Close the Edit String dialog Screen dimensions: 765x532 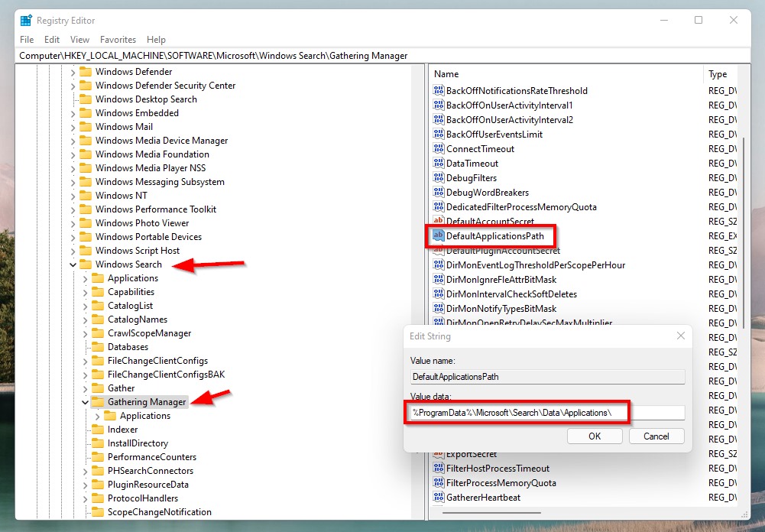pyautogui.click(x=681, y=336)
